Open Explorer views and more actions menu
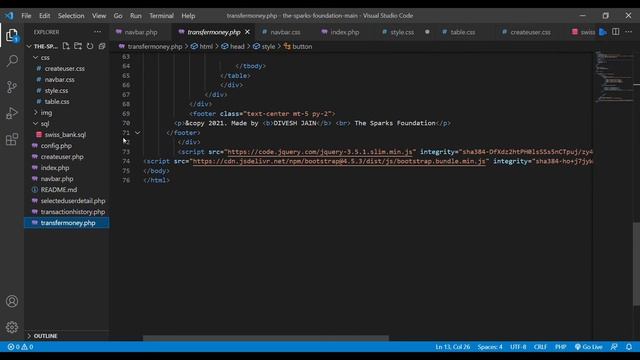Viewport: 640px width, 360px height. [97, 32]
